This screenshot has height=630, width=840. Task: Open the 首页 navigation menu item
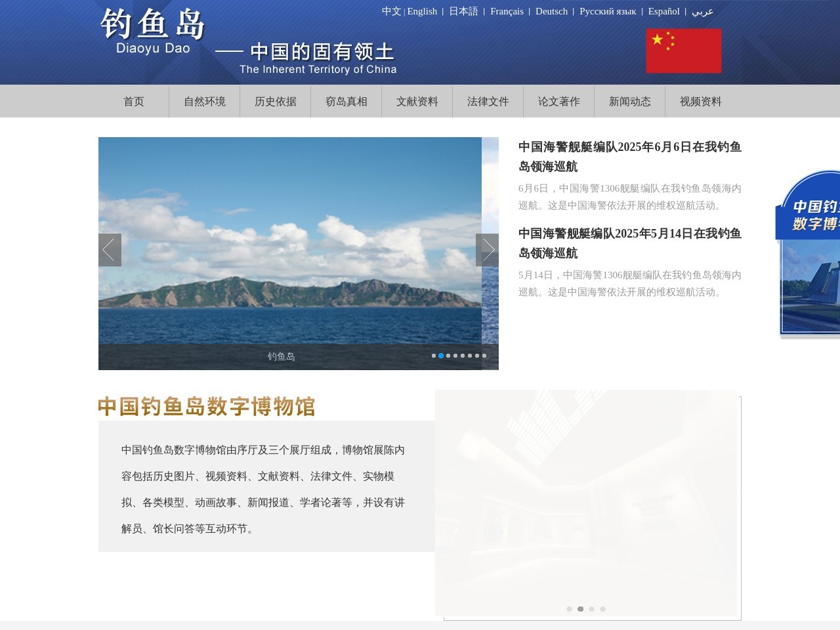134,101
